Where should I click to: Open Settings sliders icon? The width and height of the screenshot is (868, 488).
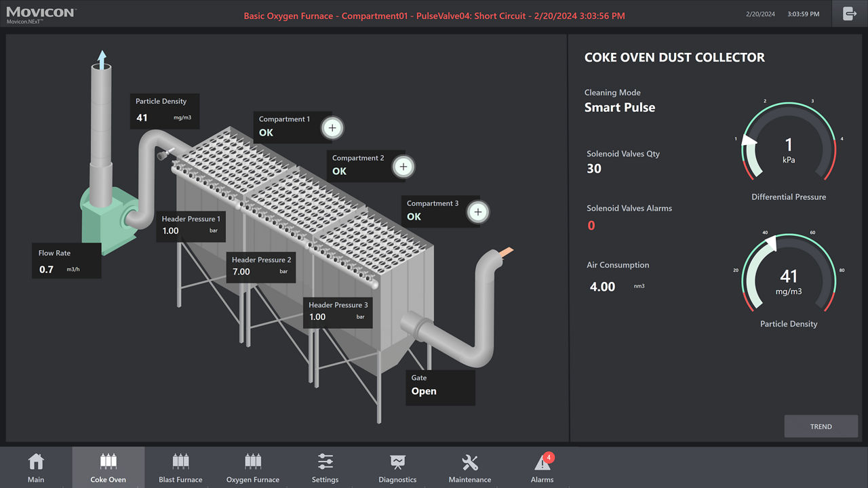tap(325, 463)
